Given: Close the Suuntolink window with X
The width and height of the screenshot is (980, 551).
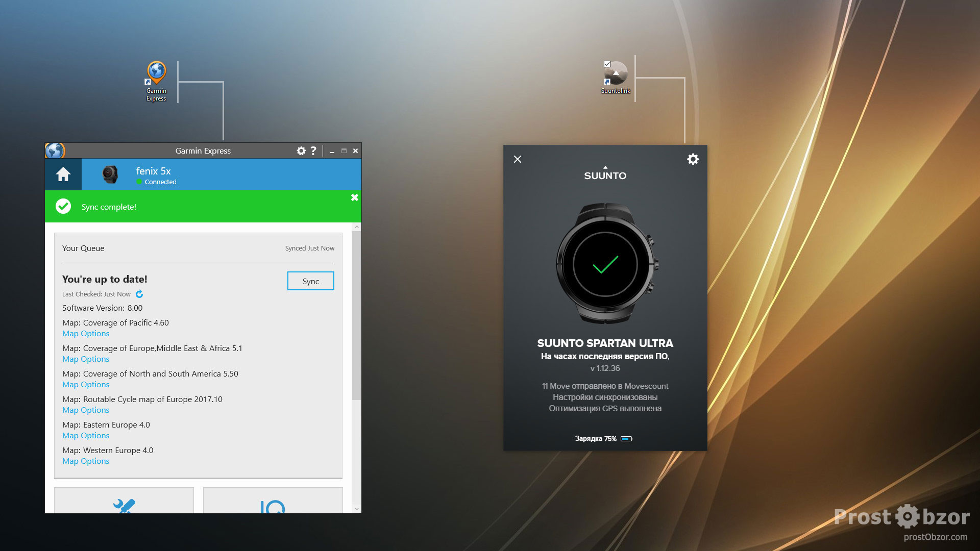Looking at the screenshot, I should point(518,159).
